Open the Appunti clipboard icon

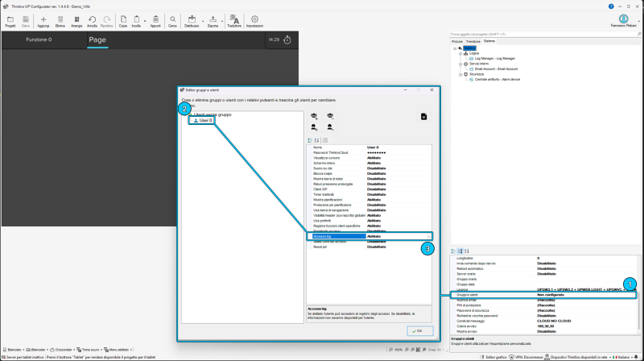155,19
